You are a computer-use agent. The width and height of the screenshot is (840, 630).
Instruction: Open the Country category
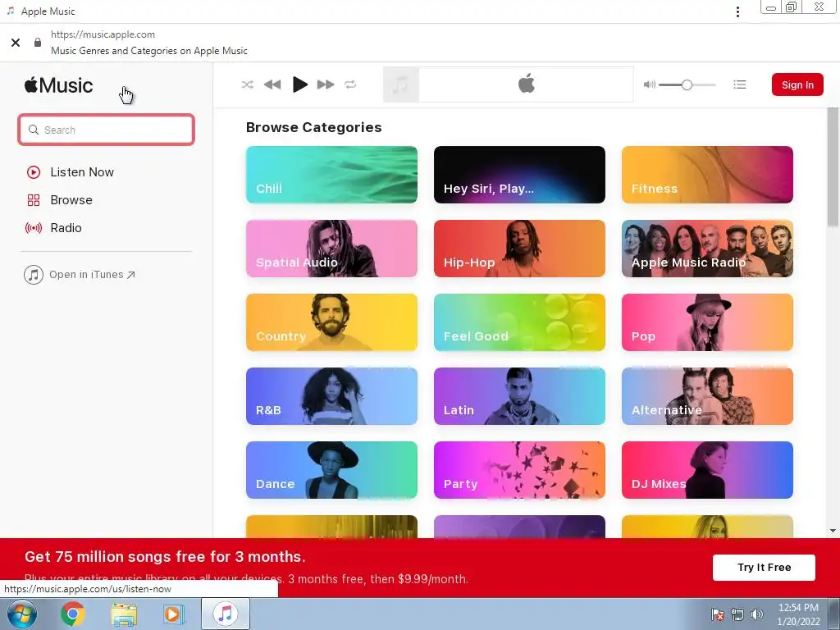click(331, 322)
